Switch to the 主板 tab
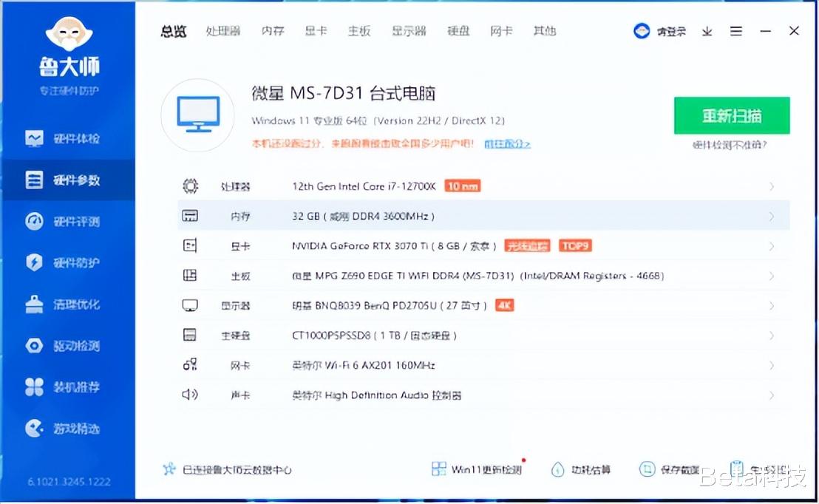The image size is (819, 504). pos(358,31)
